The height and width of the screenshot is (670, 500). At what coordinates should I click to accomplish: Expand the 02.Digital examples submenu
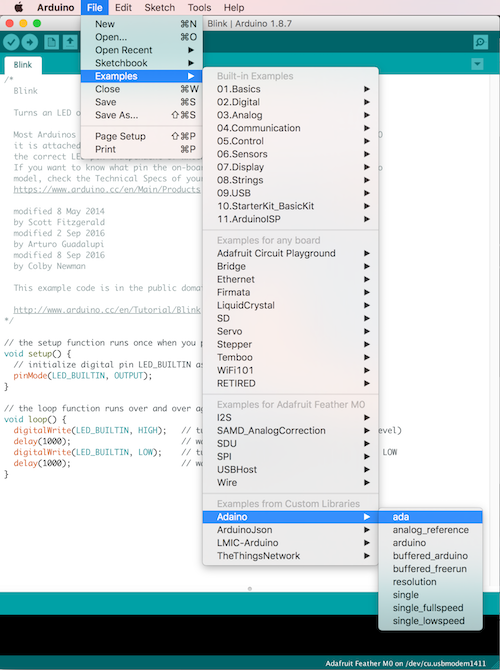point(291,102)
